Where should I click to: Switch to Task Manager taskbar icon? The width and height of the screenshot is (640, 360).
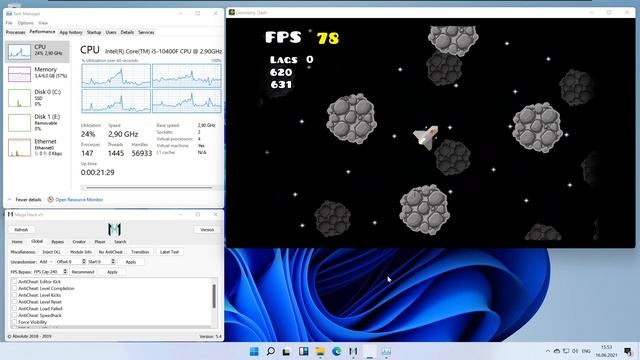(386, 351)
